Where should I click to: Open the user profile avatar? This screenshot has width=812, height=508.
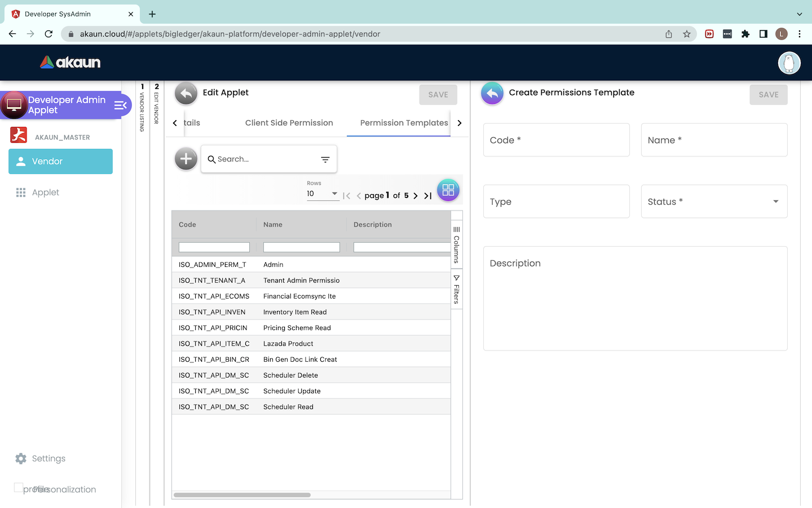pos(789,63)
